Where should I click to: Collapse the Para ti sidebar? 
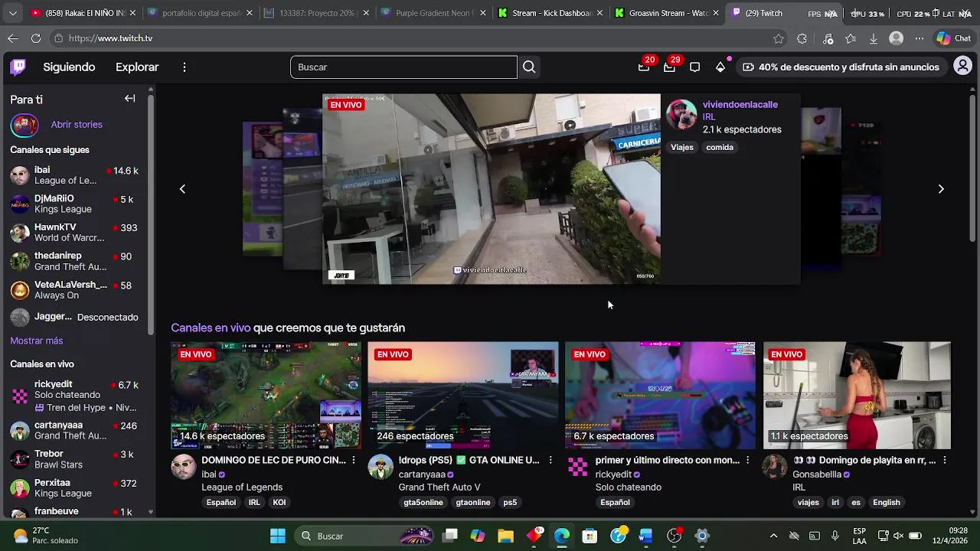coord(130,99)
